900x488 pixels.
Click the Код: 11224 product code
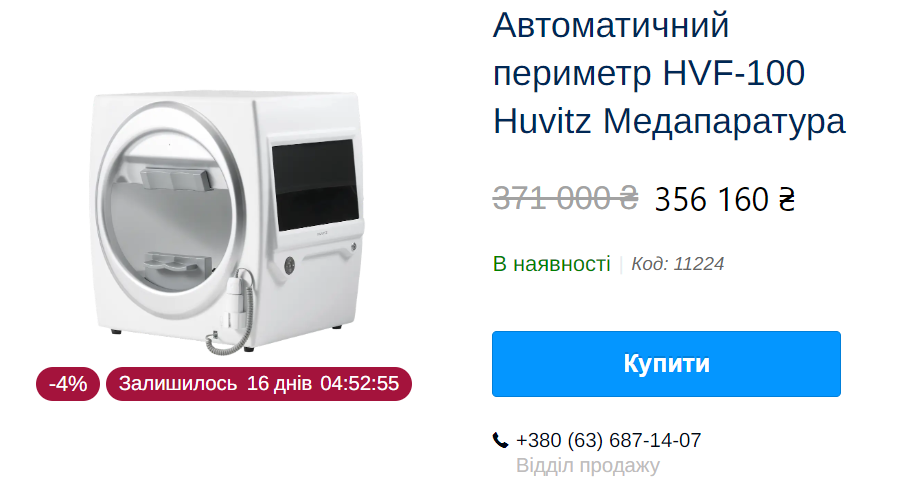677,264
